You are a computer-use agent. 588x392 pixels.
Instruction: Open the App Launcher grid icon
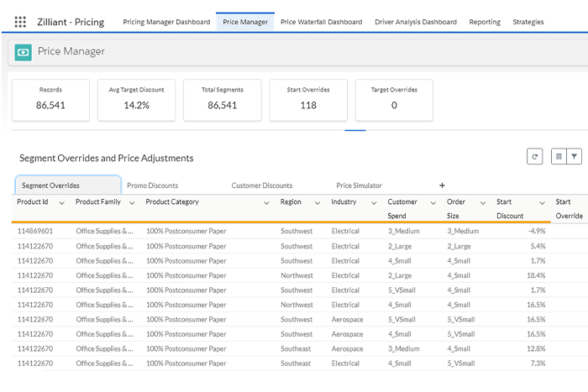[x=20, y=22]
